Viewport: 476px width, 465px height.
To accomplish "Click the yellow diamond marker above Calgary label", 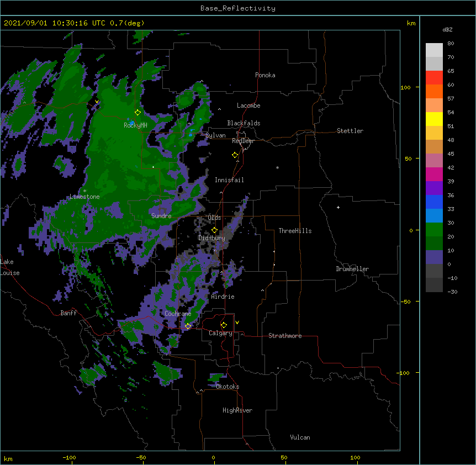I will [224, 325].
